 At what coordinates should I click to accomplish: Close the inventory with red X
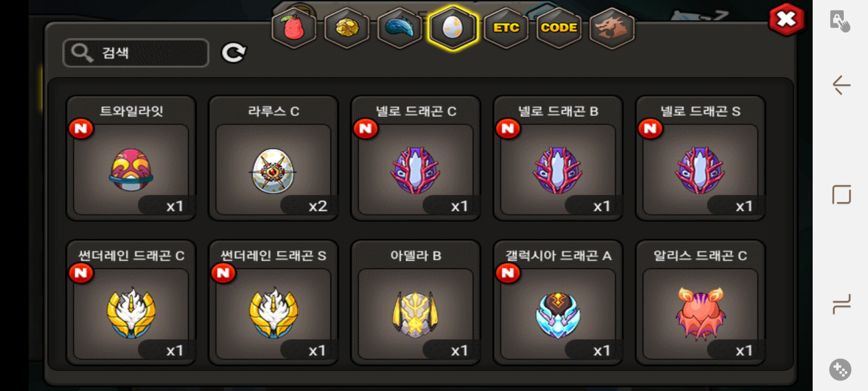(787, 20)
